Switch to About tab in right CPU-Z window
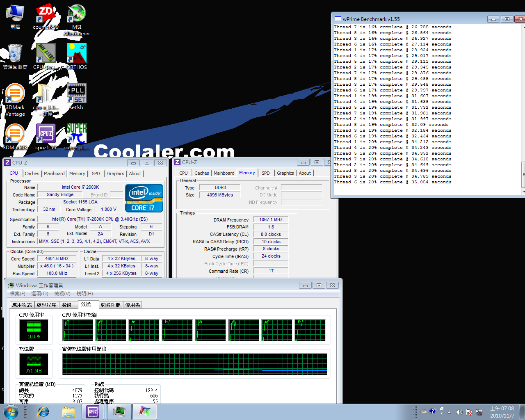This screenshot has width=525, height=420. [305, 173]
